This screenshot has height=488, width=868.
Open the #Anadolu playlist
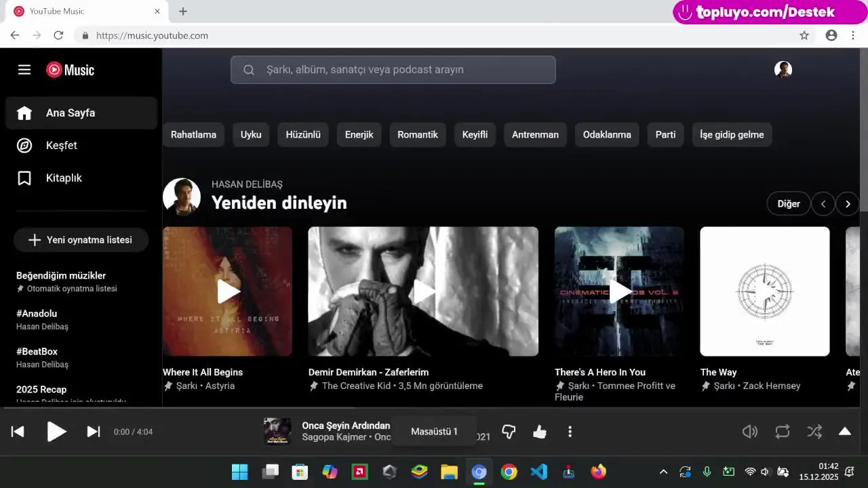pos(81,319)
